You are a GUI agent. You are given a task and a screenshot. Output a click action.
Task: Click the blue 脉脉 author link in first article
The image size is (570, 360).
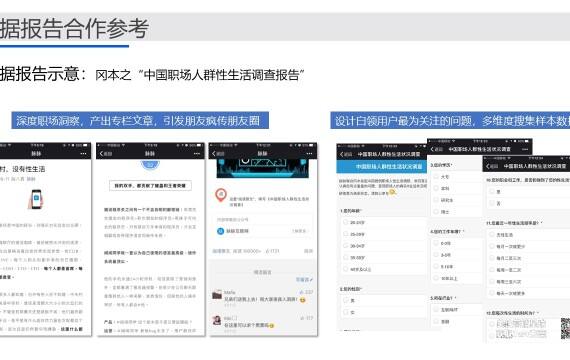pos(31,179)
